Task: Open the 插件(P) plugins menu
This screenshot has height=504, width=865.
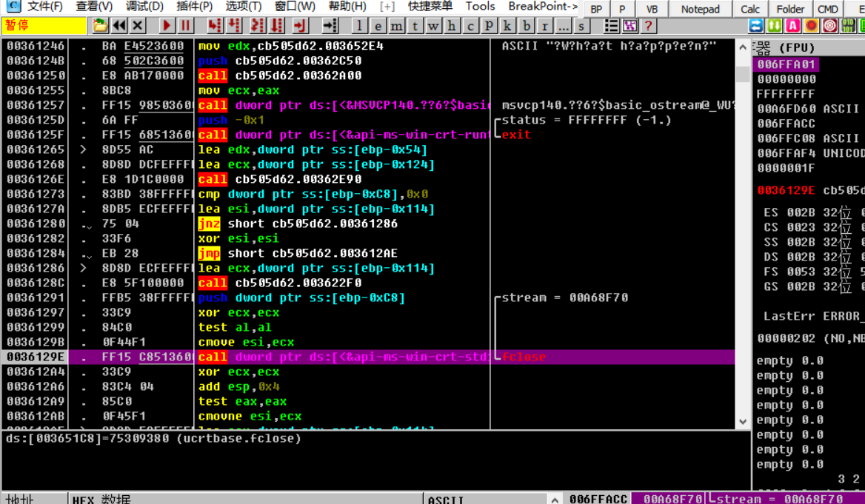Action: click(195, 7)
